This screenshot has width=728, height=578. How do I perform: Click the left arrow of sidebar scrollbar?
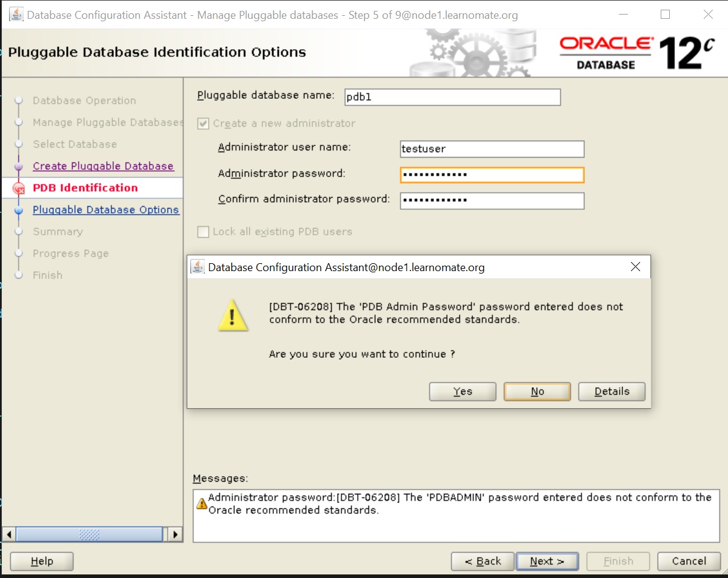coord(9,534)
